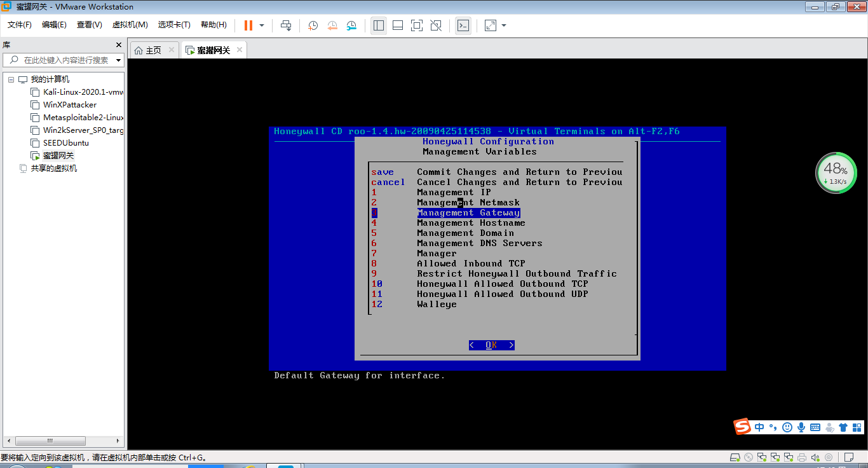Click the send Ctrl+Alt+Del toolbar icon
Viewport: 868px width, 468px height.
click(x=286, y=25)
